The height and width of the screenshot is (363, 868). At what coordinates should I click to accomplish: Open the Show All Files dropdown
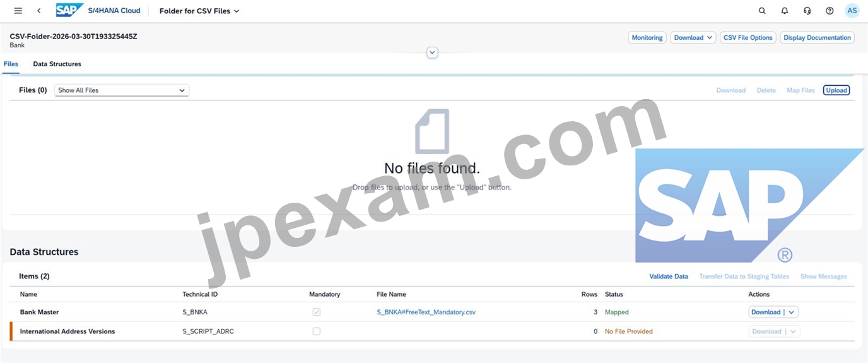point(122,90)
